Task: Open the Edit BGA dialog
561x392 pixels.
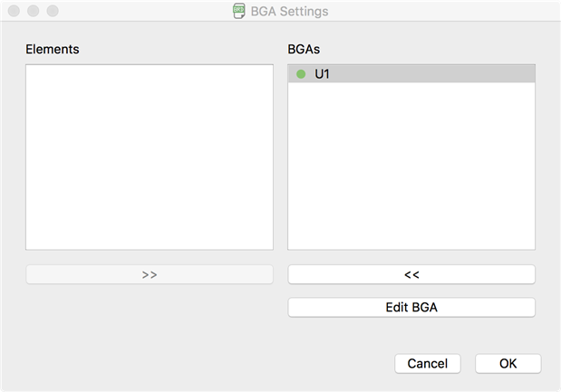Action: [411, 308]
